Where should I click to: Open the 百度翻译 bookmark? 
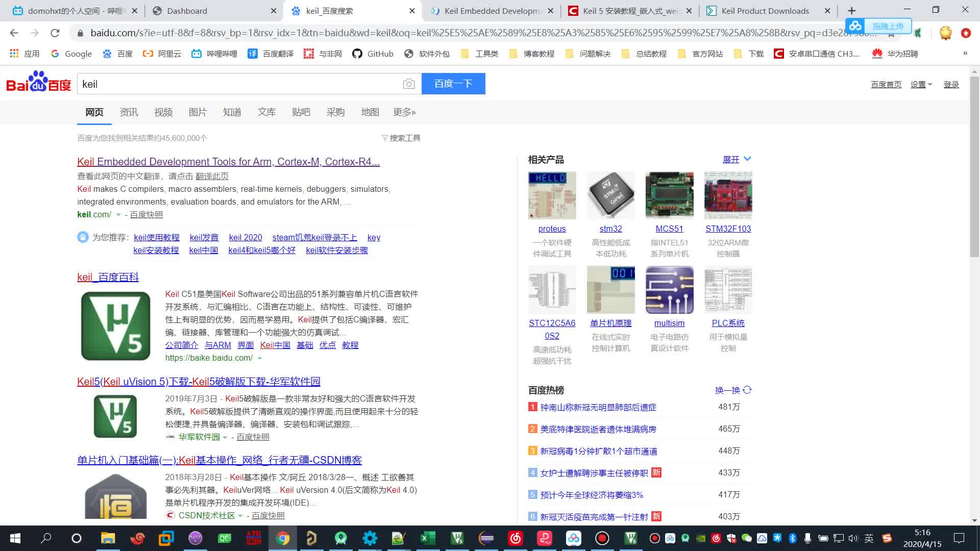(271, 54)
